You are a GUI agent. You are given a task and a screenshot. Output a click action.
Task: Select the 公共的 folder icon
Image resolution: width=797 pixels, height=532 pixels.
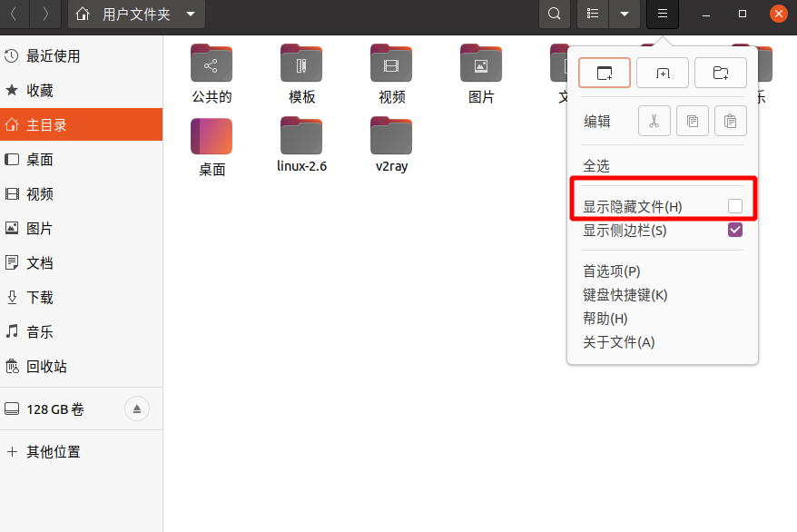212,63
